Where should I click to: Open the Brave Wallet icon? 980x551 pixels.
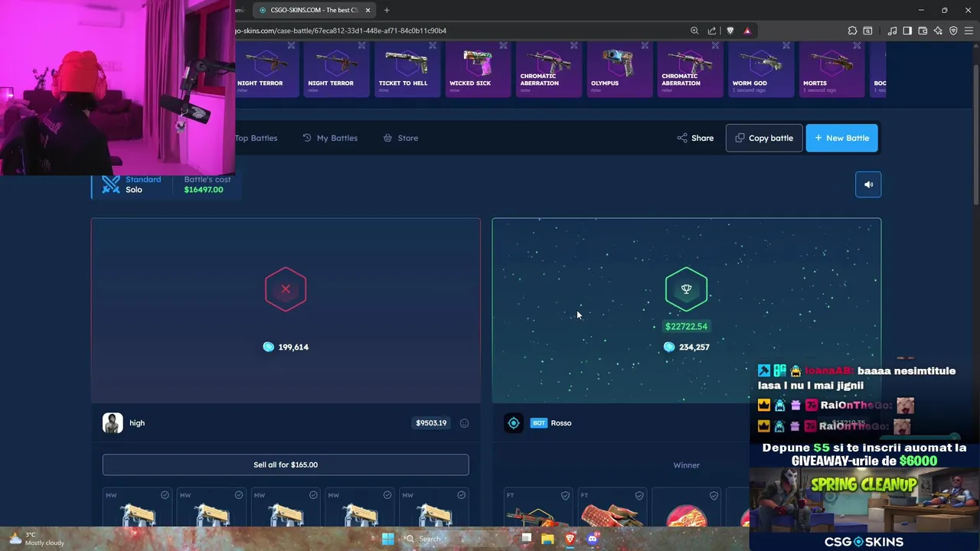[923, 31]
